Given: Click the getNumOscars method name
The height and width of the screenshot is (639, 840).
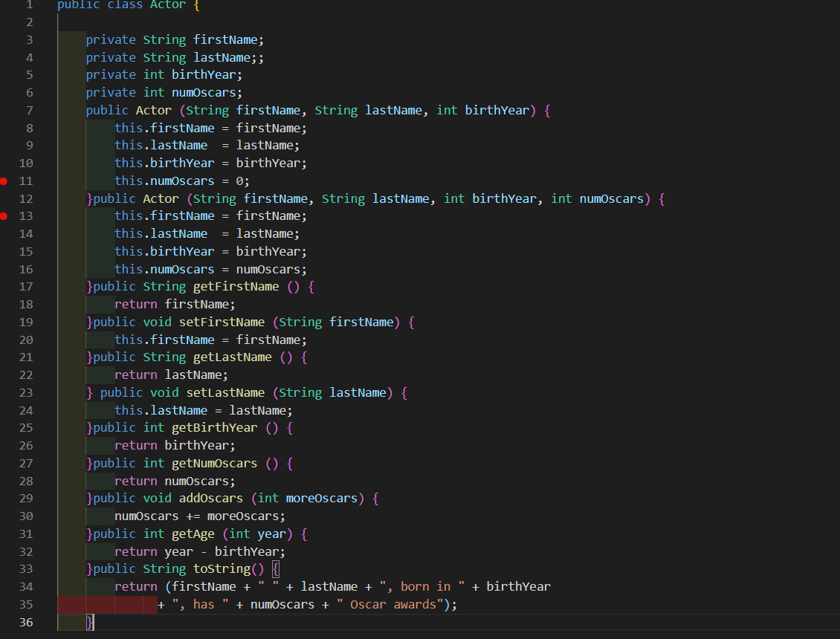Looking at the screenshot, I should click(x=214, y=464).
